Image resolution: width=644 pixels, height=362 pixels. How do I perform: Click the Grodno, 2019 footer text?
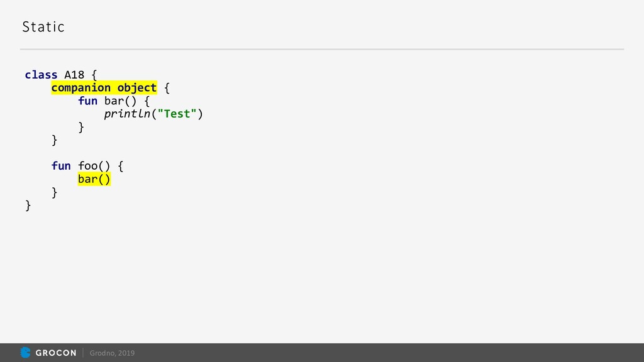click(112, 353)
